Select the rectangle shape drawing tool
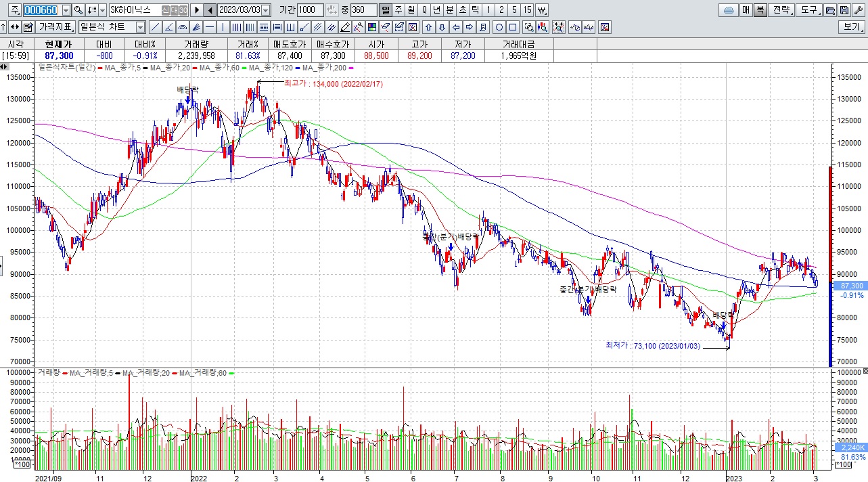This screenshot has height=482, width=868. point(513,27)
